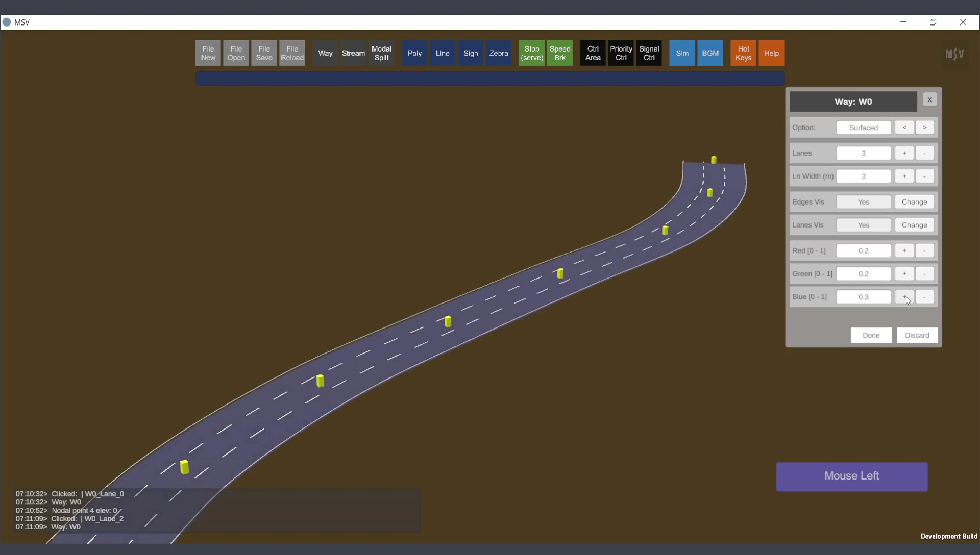Increase number of Lanes with plus
The width and height of the screenshot is (980, 555).
pos(904,153)
